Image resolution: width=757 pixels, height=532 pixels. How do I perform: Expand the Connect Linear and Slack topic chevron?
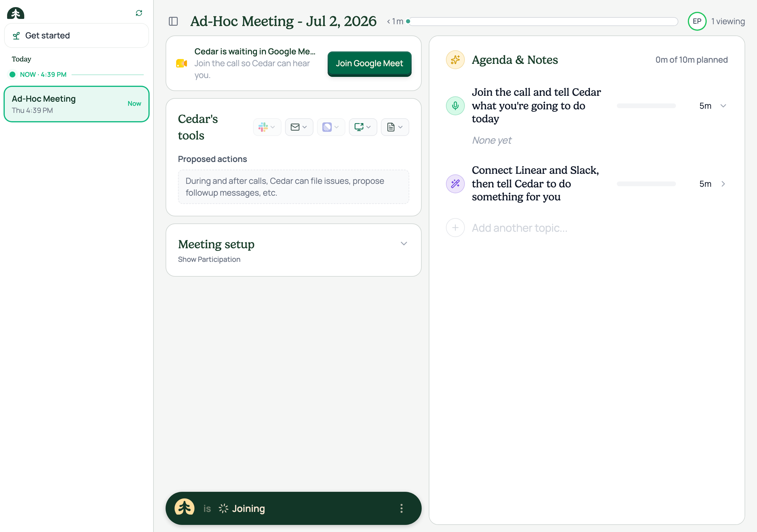(723, 184)
